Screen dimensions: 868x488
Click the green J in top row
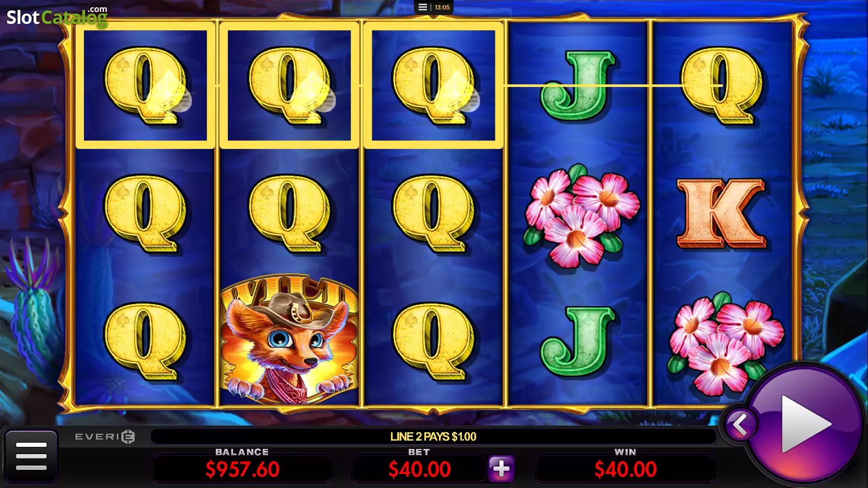(578, 85)
